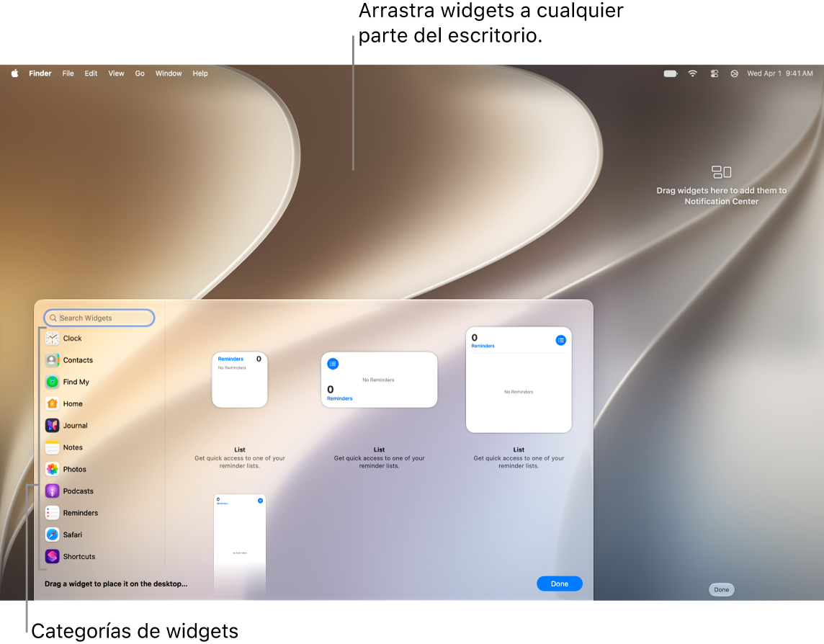The height and width of the screenshot is (644, 824).
Task: Select the Reminders icon in the widget categories
Action: point(52,513)
